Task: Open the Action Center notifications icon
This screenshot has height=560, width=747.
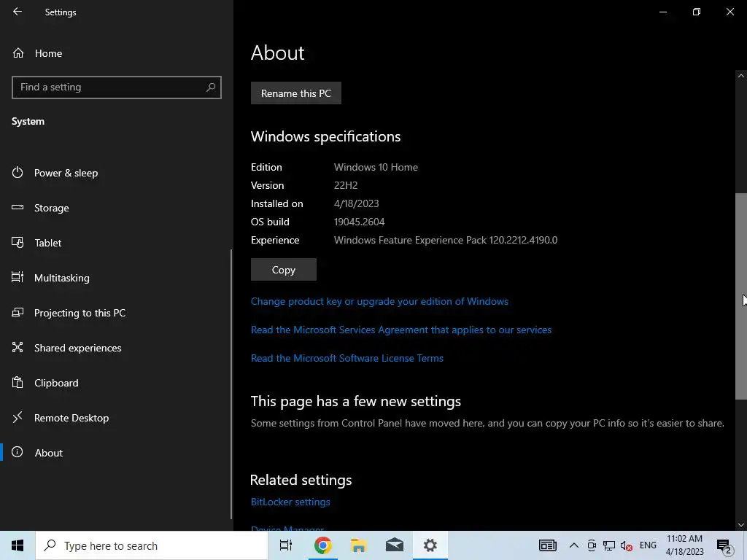Action: tap(724, 546)
